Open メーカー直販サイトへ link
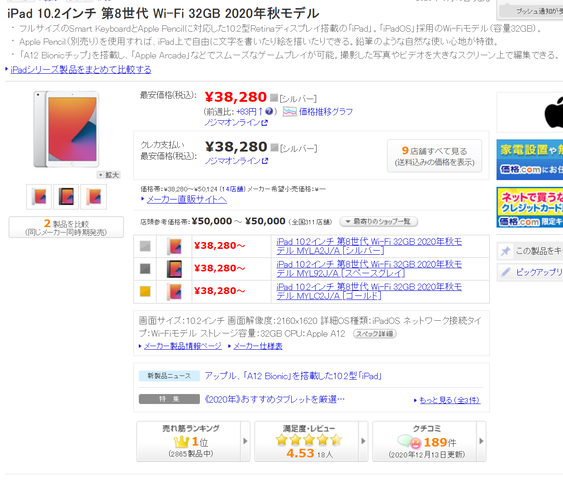 coord(187,199)
